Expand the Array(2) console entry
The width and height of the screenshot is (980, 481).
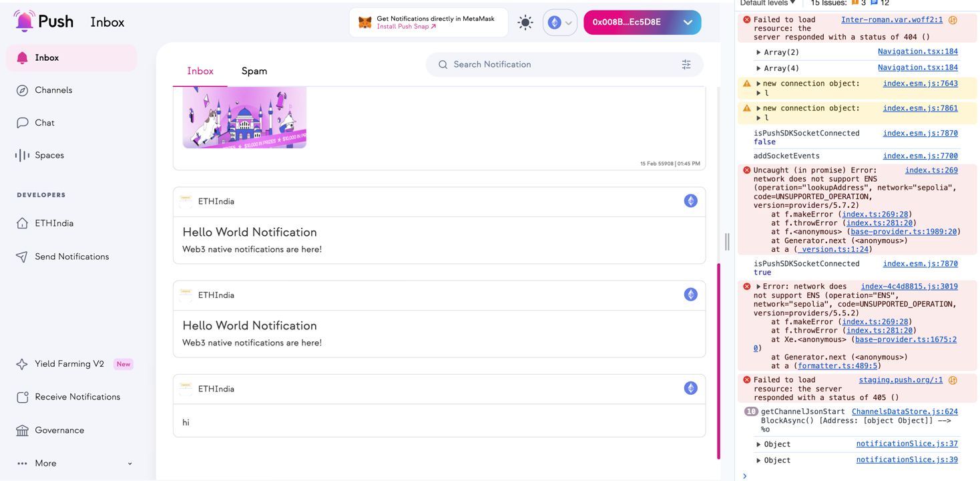(758, 52)
